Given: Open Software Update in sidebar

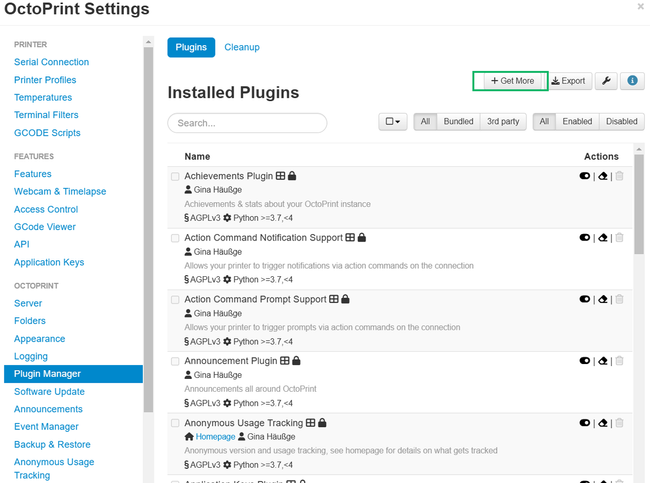Looking at the screenshot, I should (x=48, y=392).
